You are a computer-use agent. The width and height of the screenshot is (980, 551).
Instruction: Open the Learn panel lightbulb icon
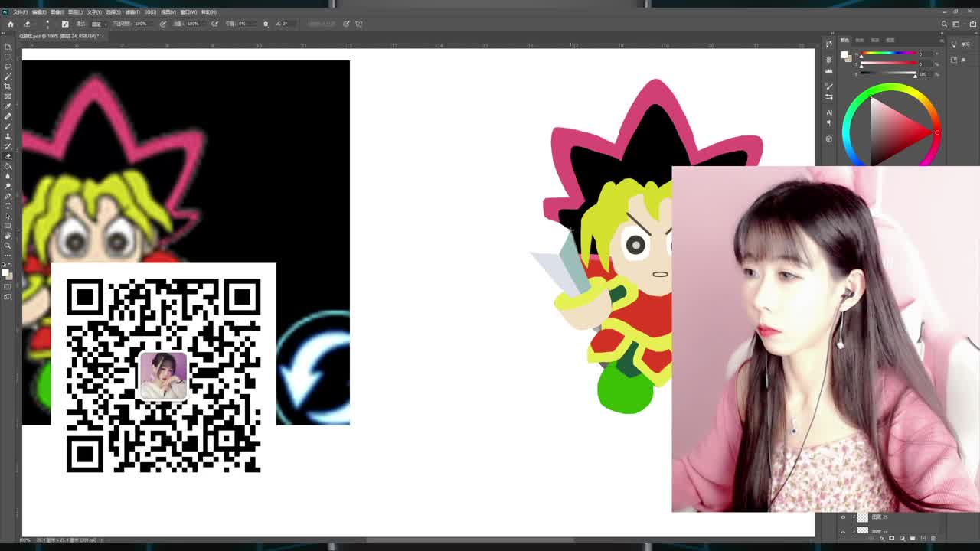pos(954,44)
